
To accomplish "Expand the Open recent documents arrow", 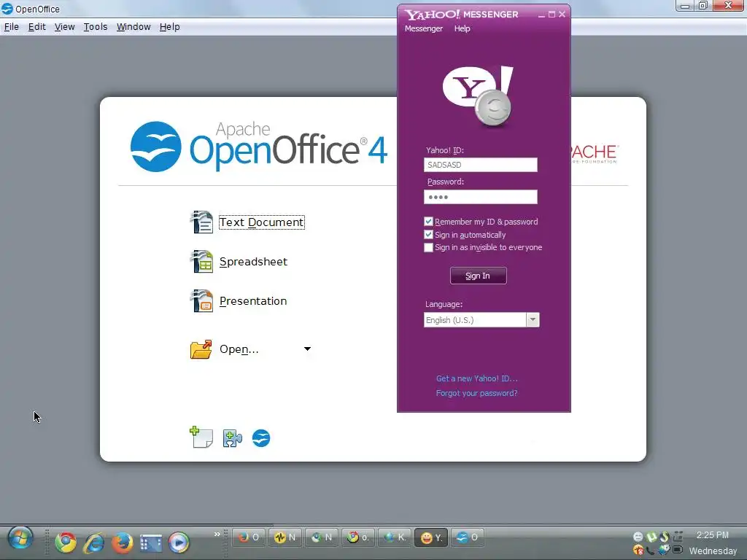I will (307, 349).
